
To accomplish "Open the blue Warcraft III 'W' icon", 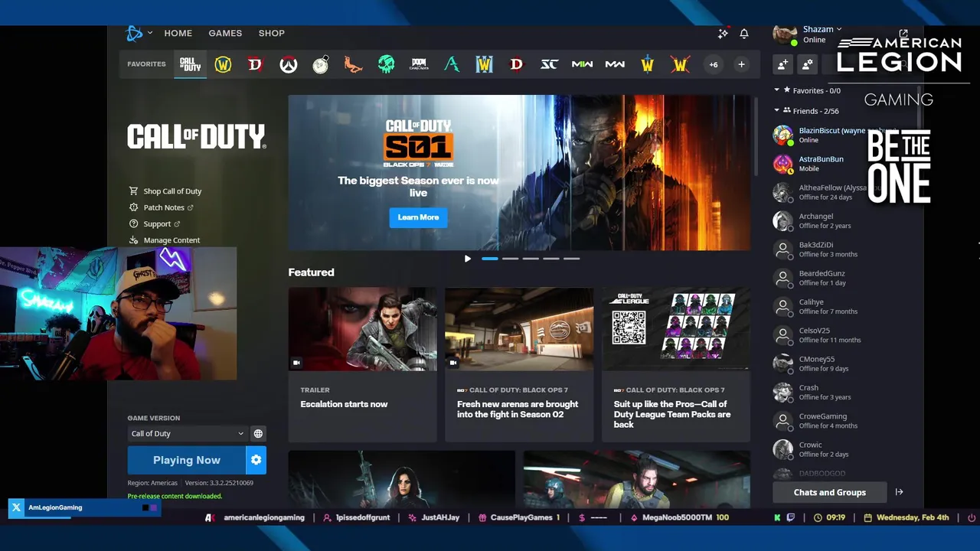I will (484, 64).
